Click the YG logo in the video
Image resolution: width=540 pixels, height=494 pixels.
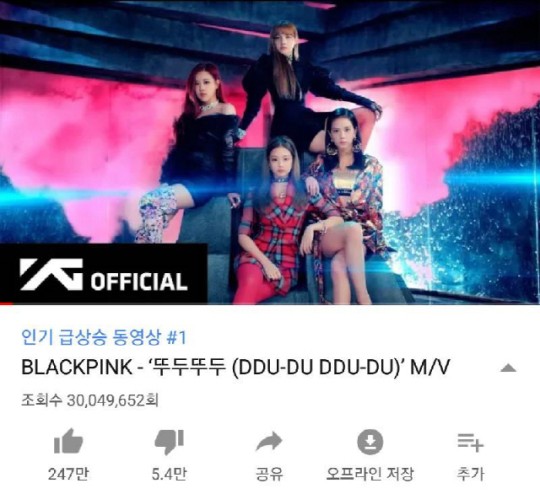(x=51, y=274)
